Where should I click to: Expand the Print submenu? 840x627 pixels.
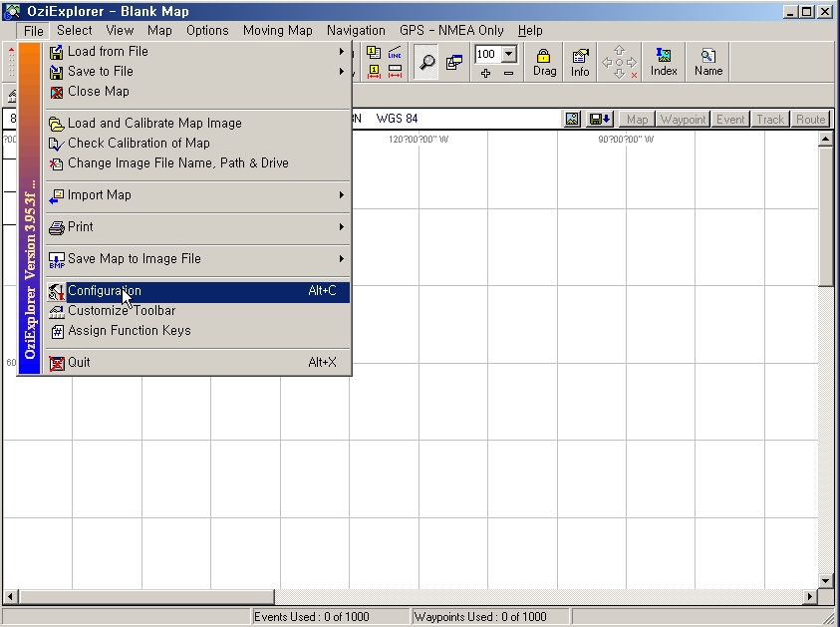tap(197, 227)
